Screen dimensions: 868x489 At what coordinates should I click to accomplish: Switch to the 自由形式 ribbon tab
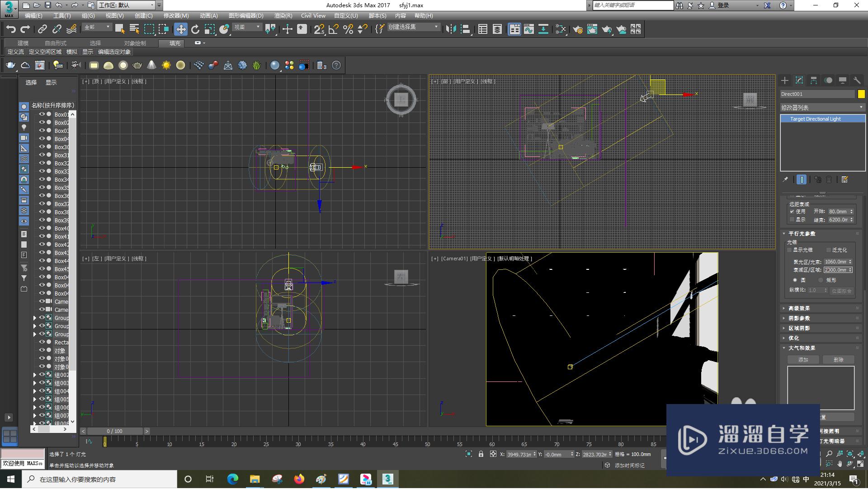pyautogui.click(x=55, y=43)
